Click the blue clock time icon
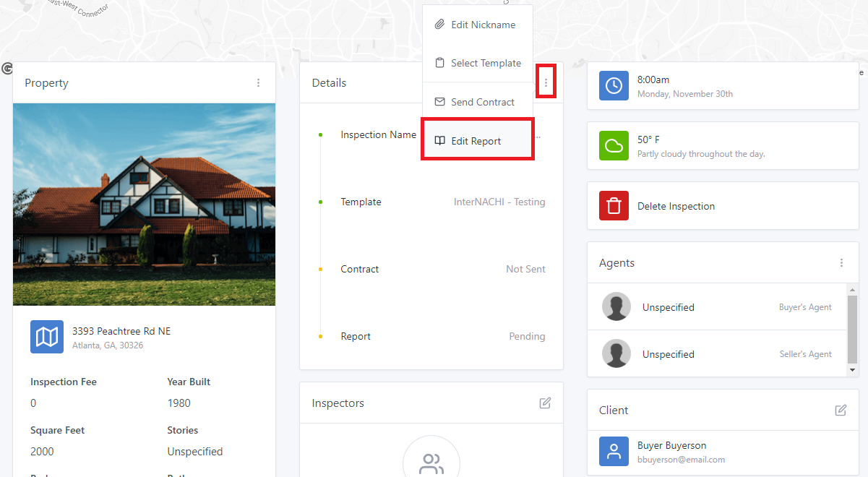 click(x=614, y=85)
